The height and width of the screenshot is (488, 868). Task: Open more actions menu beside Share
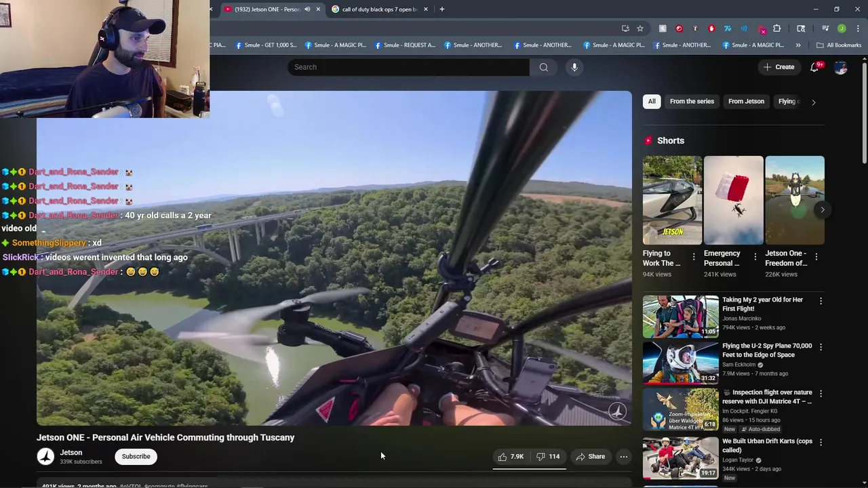[623, 457]
